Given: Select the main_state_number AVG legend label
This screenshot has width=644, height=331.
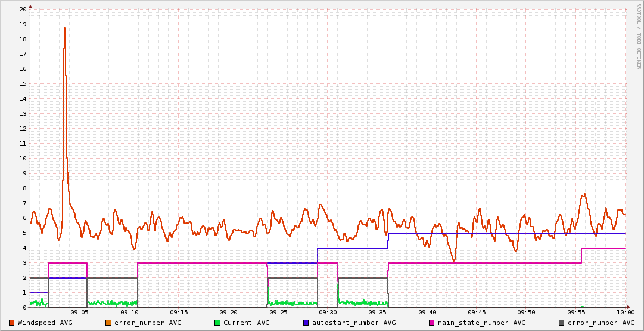Looking at the screenshot, I should tap(481, 323).
